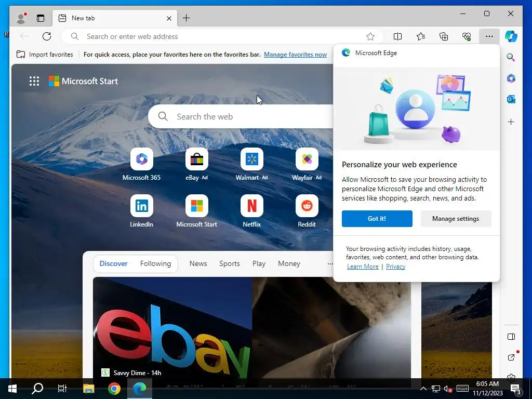Viewport: 532px width, 399px height.
Task: Switch to the Following feed tab
Action: 155,263
